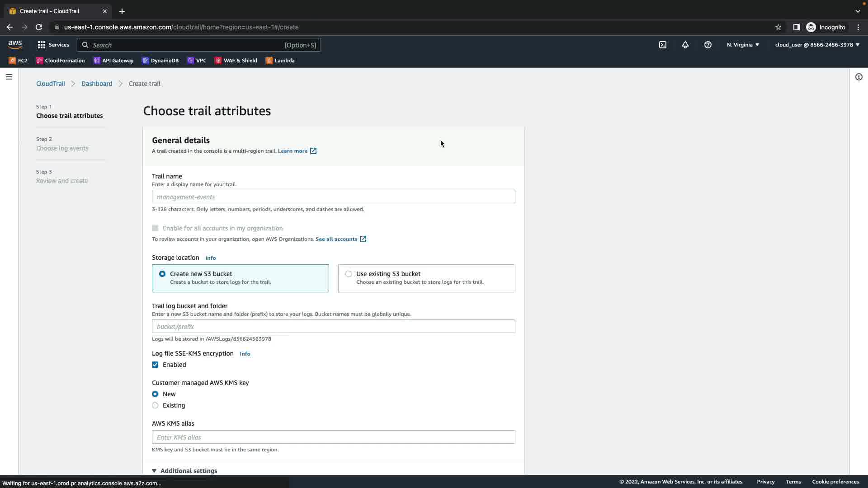
Task: Open the Services menu
Action: [x=53, y=45]
